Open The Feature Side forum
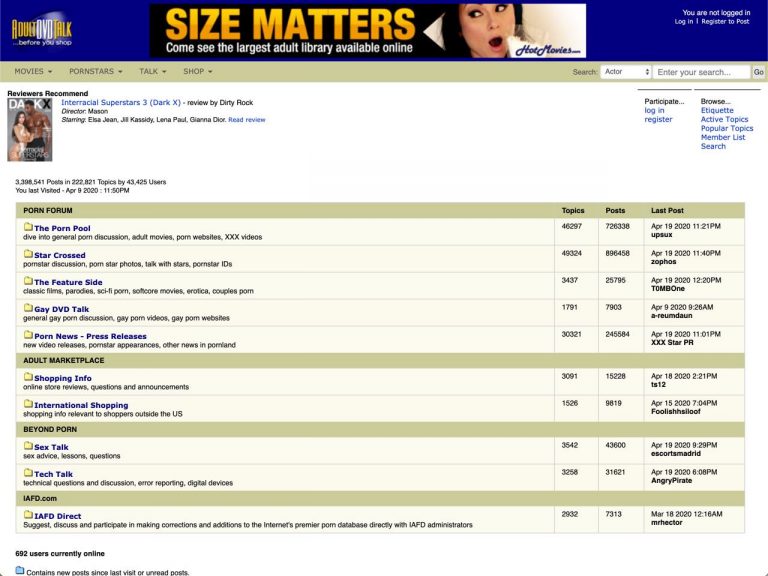This screenshot has width=768, height=576. tap(68, 282)
